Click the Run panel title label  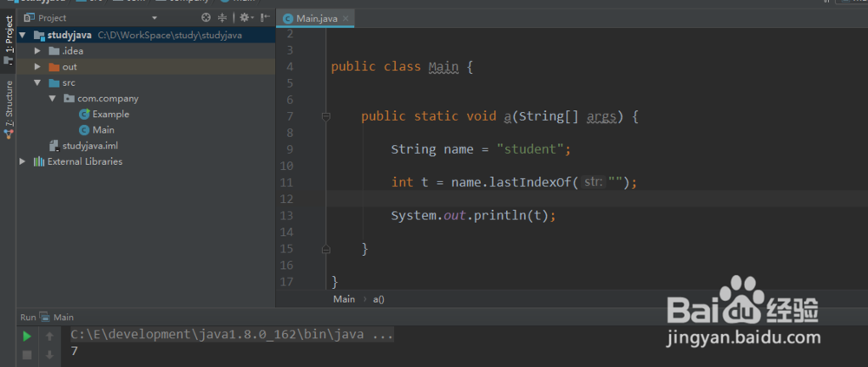click(28, 318)
